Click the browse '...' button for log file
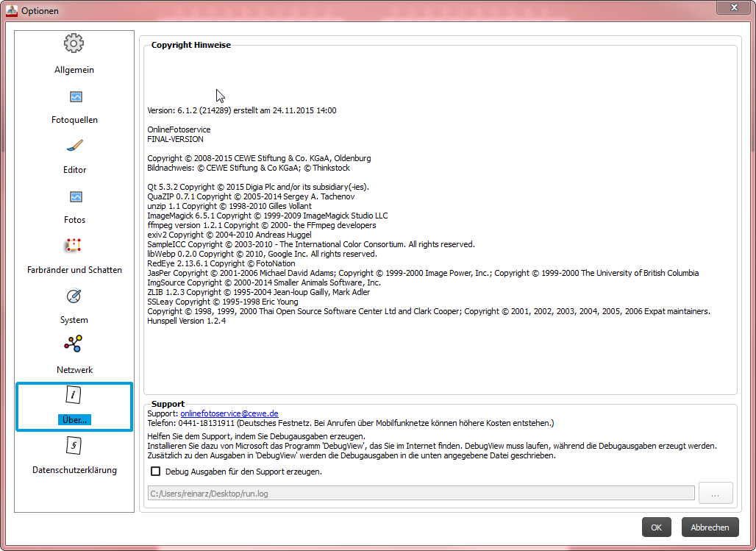 (716, 493)
